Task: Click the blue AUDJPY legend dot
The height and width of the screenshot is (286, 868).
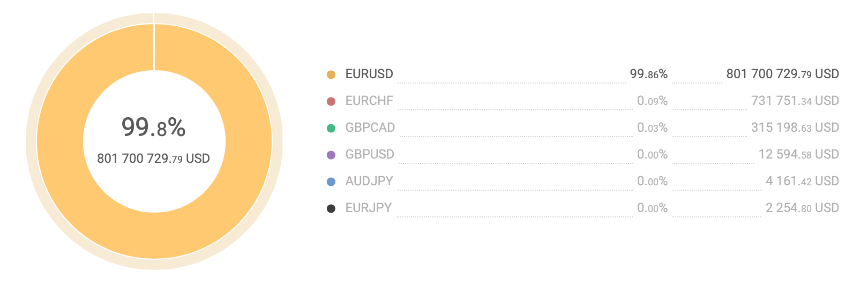Action: (331, 182)
